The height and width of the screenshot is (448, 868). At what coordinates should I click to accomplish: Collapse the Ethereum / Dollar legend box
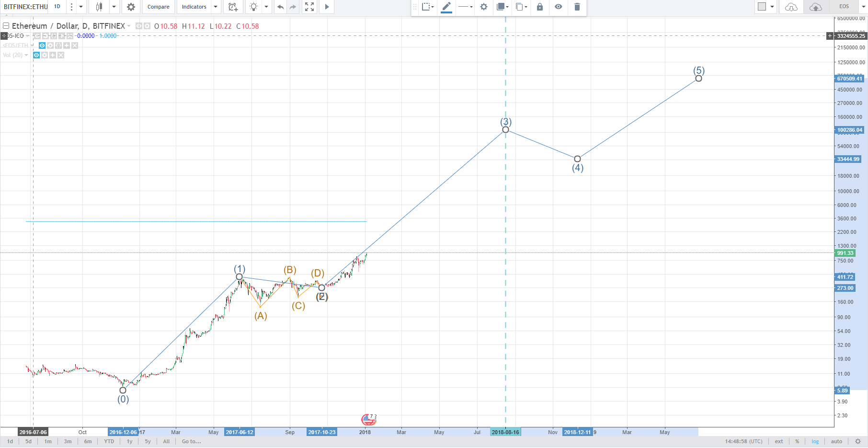[6, 26]
